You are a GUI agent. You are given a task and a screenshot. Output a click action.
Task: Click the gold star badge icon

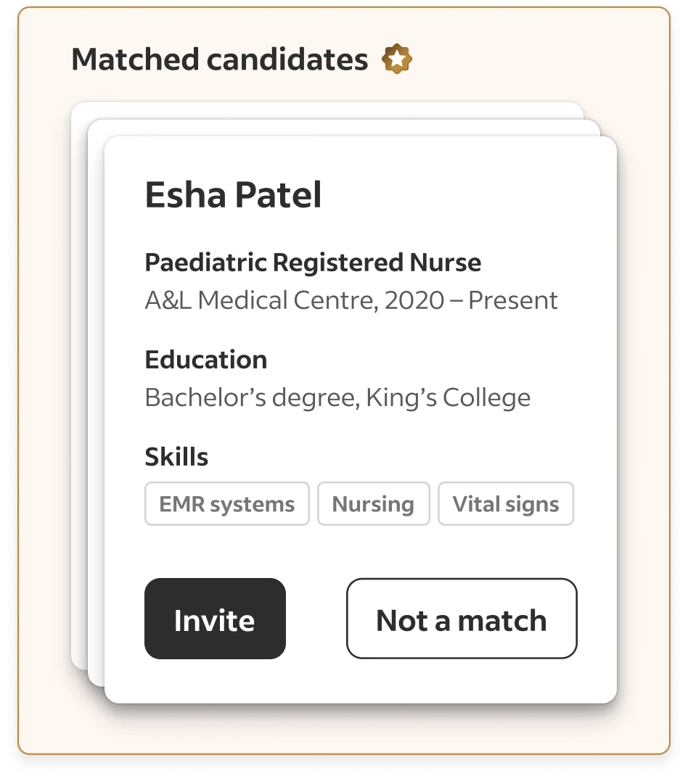coord(397,59)
